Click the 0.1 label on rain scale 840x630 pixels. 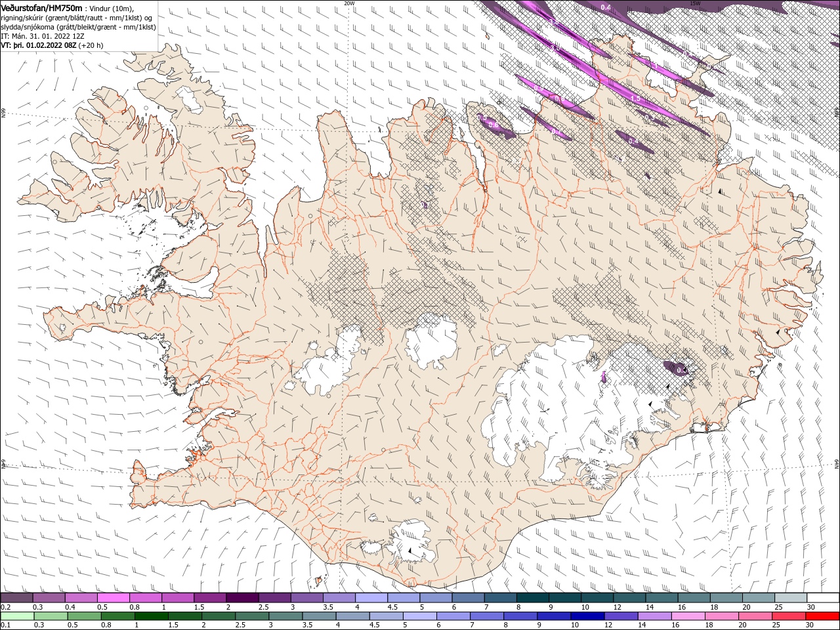pyautogui.click(x=5, y=625)
